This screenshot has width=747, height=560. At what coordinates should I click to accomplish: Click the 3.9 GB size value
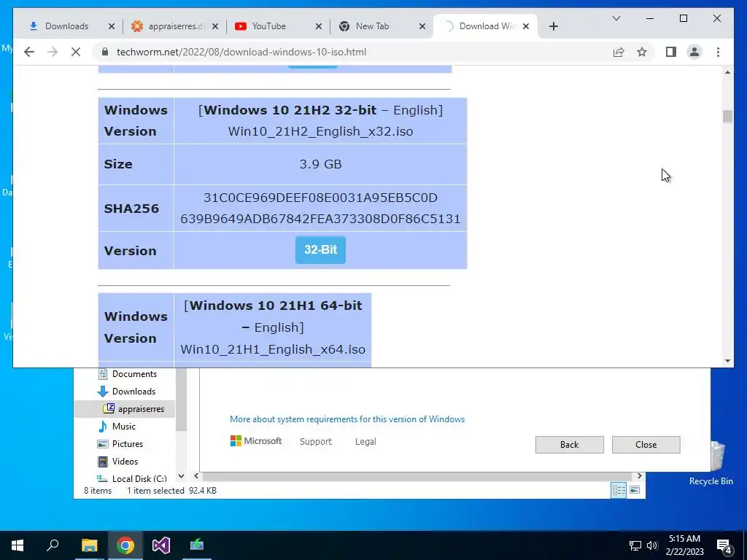tap(320, 164)
